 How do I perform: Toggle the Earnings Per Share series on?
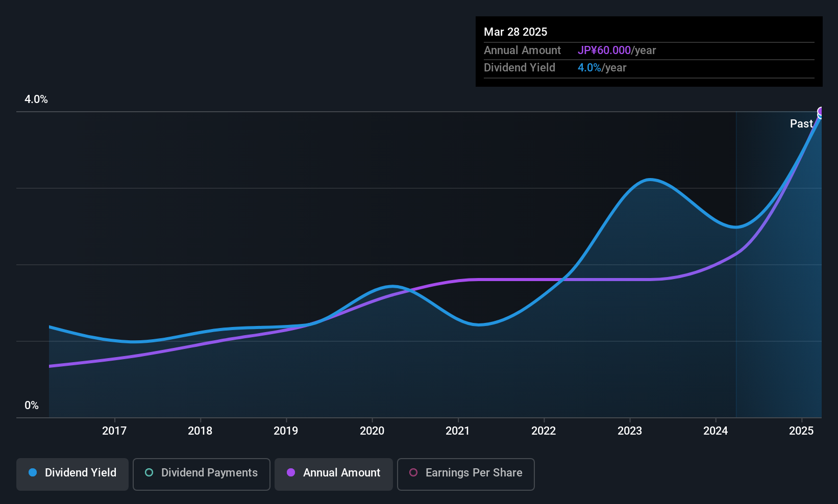coord(465,474)
